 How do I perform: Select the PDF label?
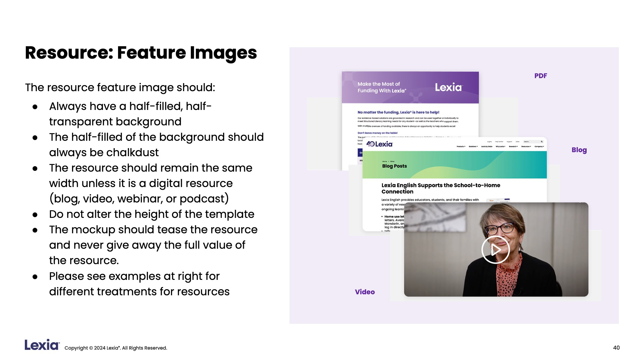pos(540,76)
